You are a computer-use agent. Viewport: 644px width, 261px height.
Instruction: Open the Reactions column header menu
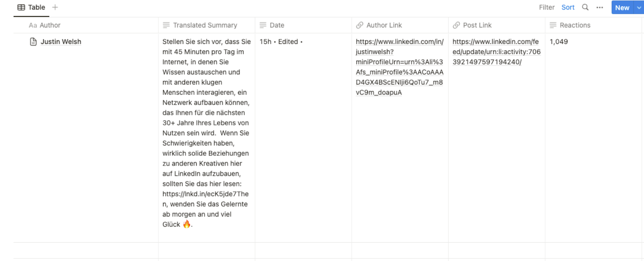(x=575, y=25)
